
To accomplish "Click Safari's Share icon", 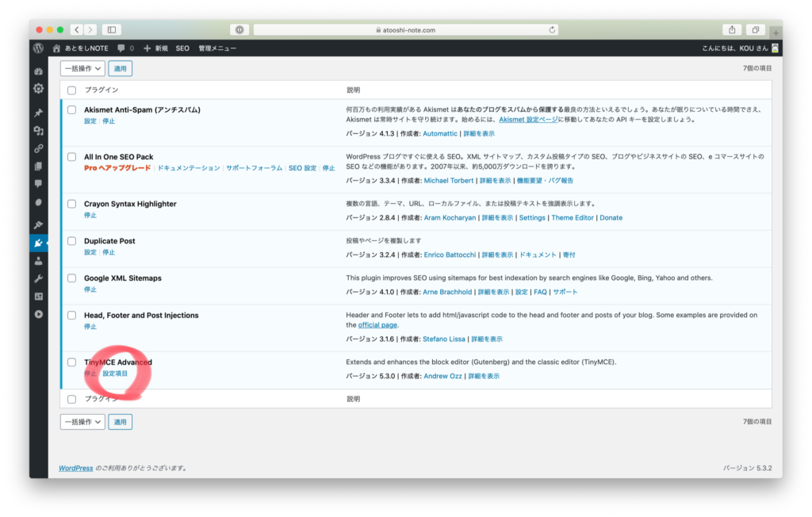I will tap(733, 29).
